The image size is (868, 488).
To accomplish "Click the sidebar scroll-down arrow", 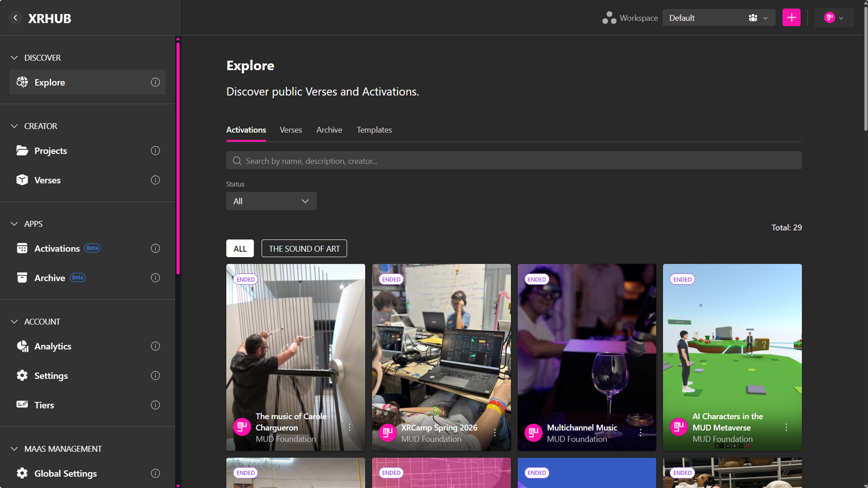I will [x=178, y=486].
